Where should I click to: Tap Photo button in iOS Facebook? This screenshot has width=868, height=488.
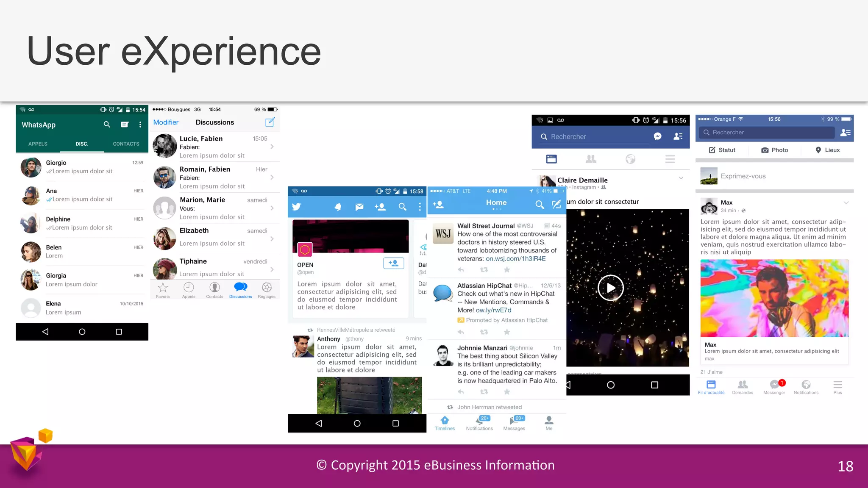pyautogui.click(x=775, y=150)
